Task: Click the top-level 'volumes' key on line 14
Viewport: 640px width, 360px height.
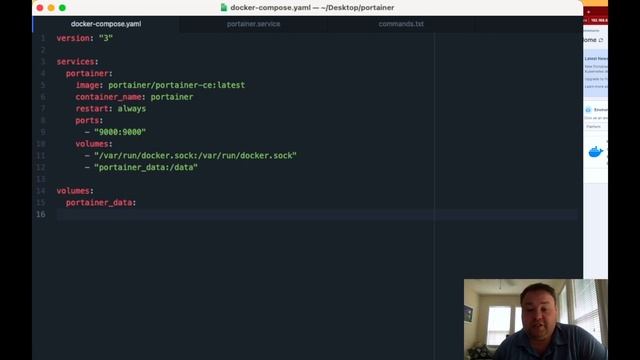Action: point(73,191)
